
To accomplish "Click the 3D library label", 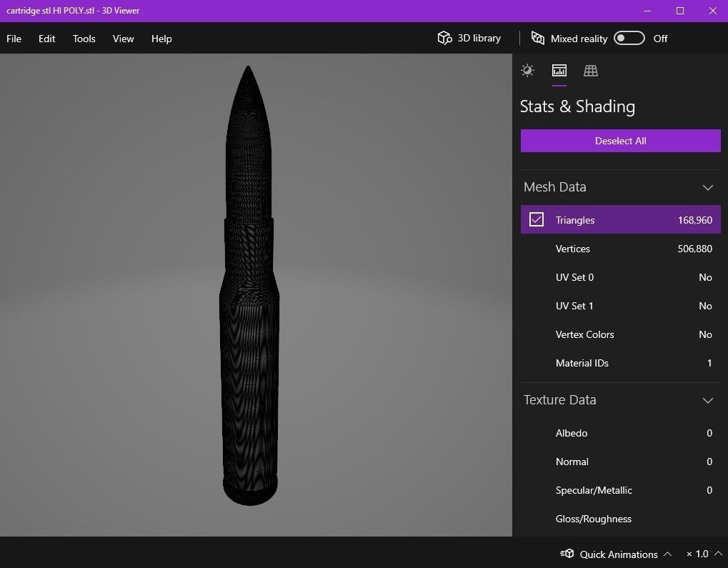I will tap(479, 38).
